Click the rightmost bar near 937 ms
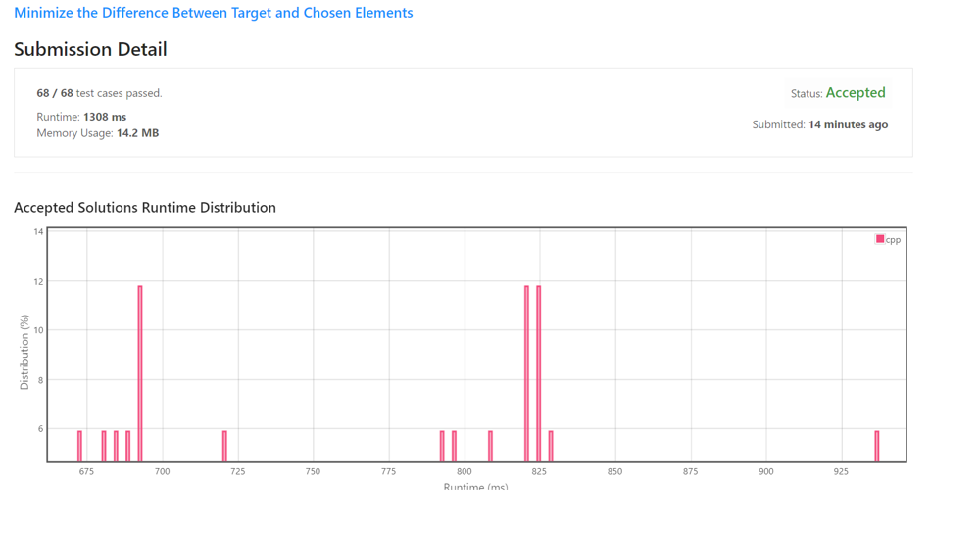The width and height of the screenshot is (980, 536). (877, 446)
